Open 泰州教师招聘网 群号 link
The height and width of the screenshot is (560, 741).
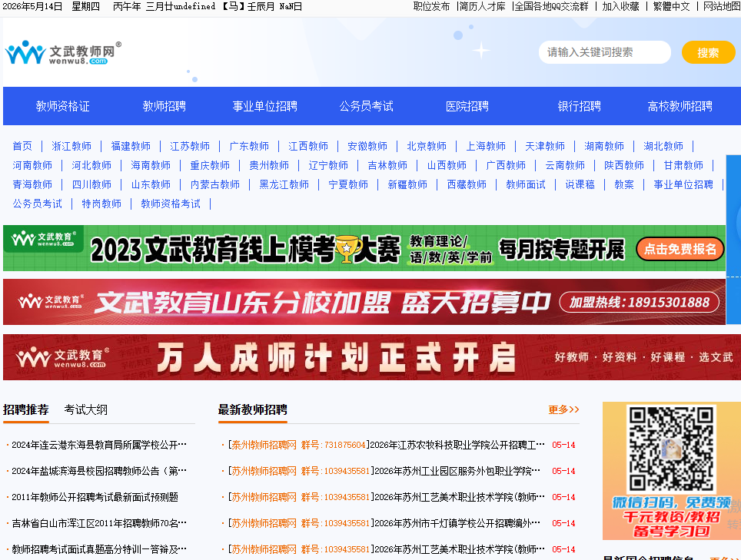coord(297,445)
